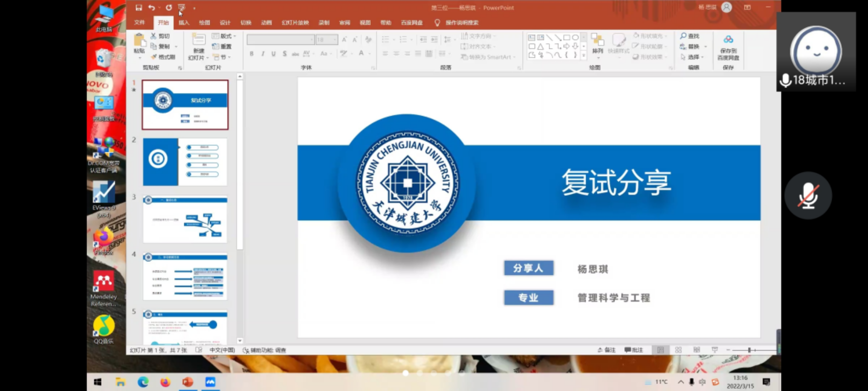868x391 pixels.
Task: Click the account avatar icon in title bar
Action: pos(727,8)
